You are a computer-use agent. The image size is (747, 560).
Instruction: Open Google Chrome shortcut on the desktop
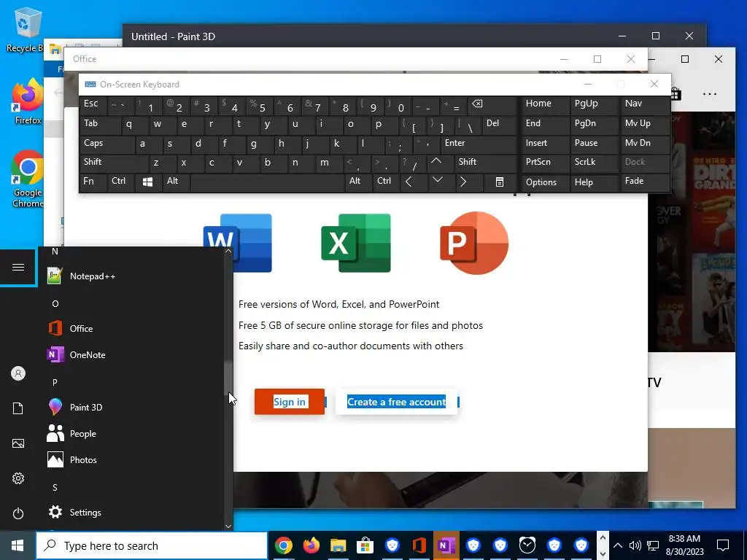tap(28, 179)
